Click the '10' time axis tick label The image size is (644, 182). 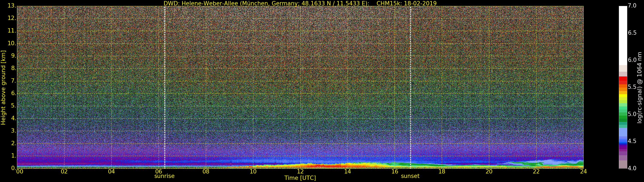click(x=253, y=171)
